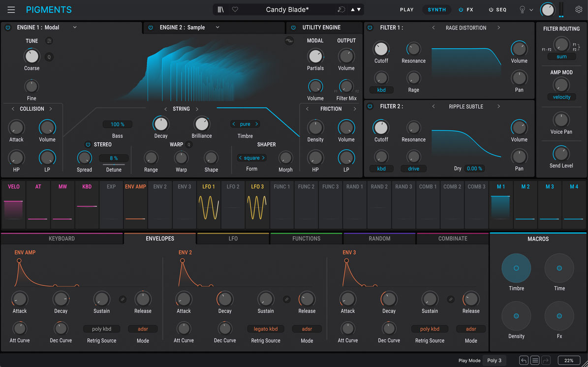Screen dimensions: 588x367
Task: Open filter routing sum selector
Action: coord(561,57)
